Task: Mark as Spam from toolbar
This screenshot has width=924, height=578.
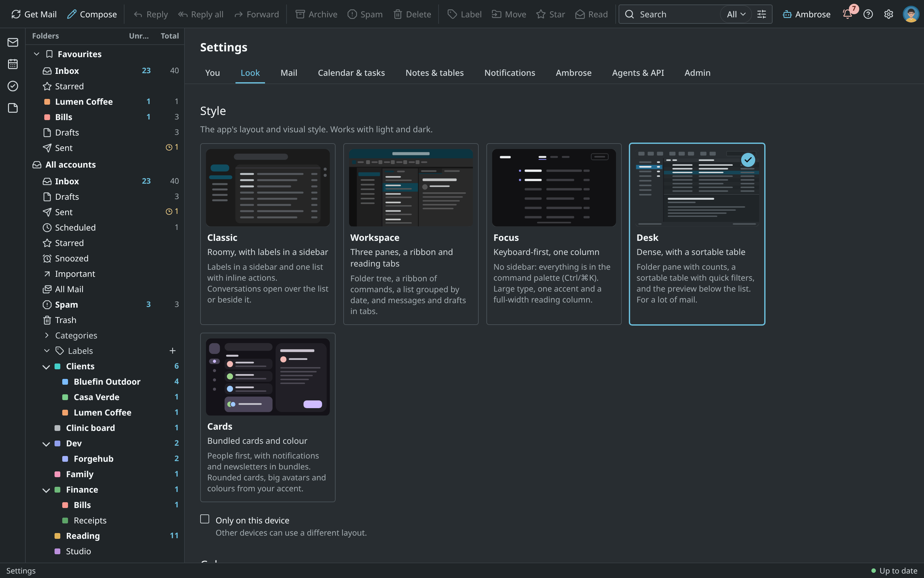Action: pyautogui.click(x=365, y=14)
